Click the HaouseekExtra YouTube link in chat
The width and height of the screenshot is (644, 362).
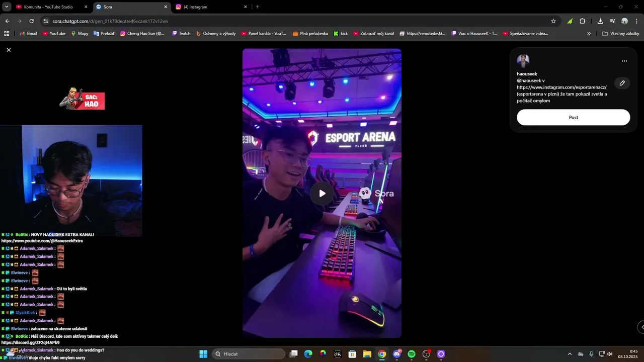(x=42, y=241)
